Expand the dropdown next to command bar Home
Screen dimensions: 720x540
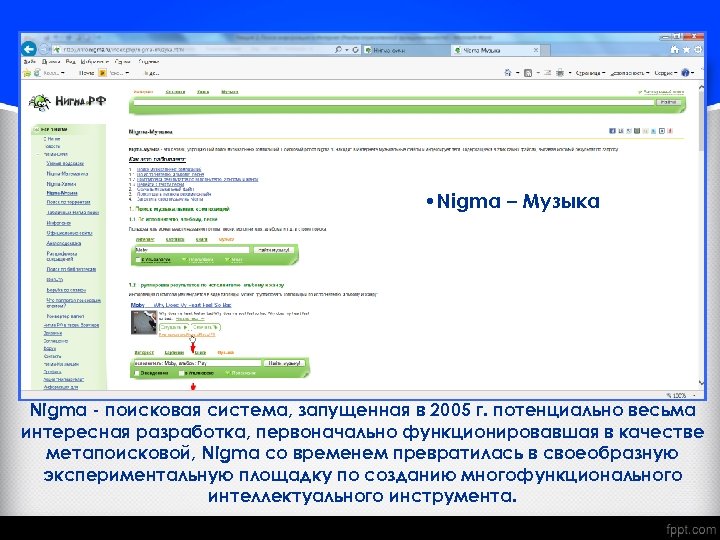[518, 73]
